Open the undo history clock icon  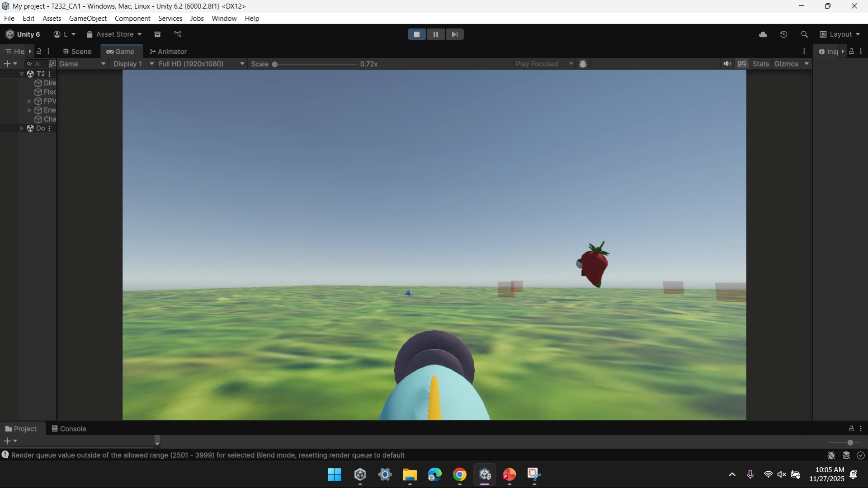tap(784, 34)
